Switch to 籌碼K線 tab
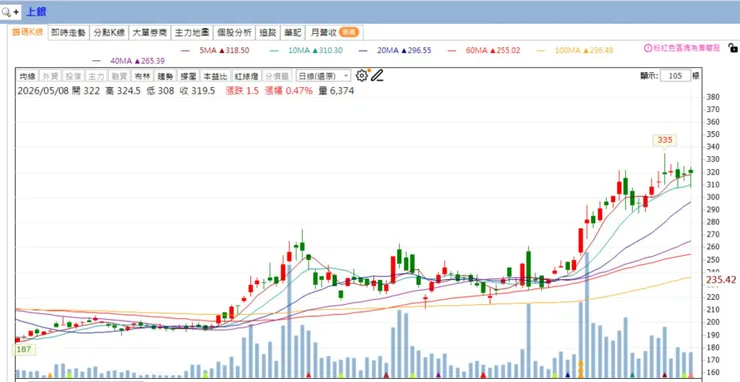740x382 pixels. pos(27,33)
